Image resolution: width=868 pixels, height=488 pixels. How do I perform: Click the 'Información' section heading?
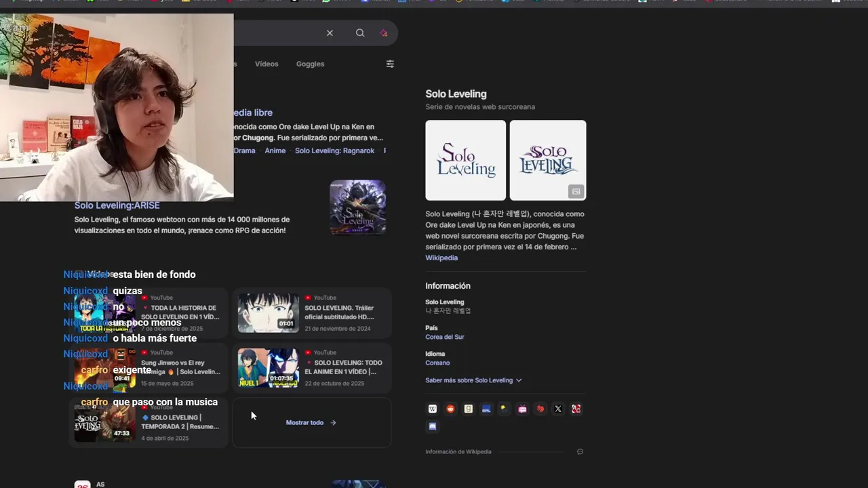tap(448, 286)
